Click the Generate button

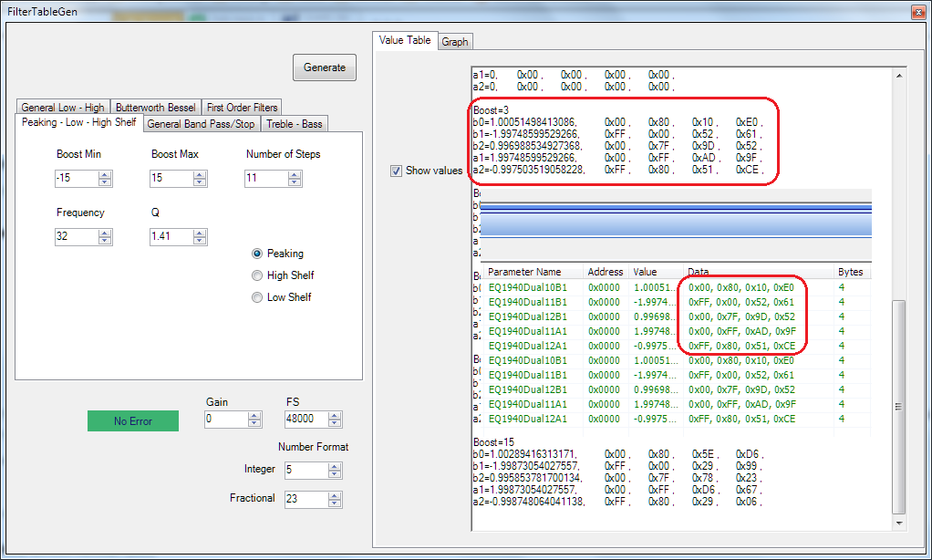pos(324,67)
